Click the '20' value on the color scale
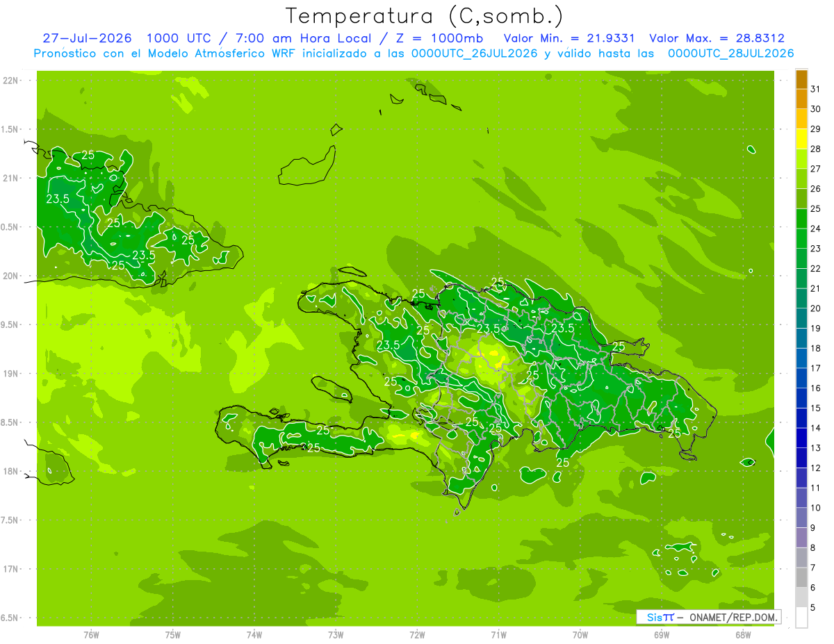Image resolution: width=834 pixels, height=644 pixels. pos(816,308)
